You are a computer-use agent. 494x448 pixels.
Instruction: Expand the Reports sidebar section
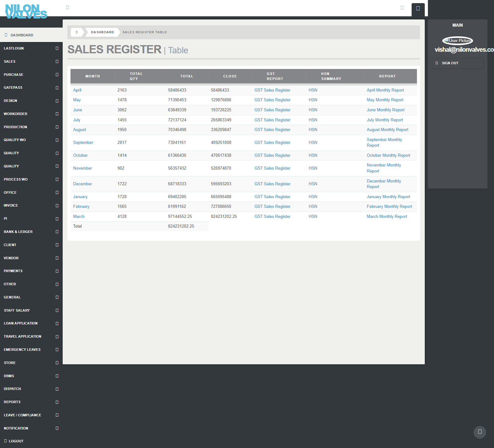tap(57, 402)
